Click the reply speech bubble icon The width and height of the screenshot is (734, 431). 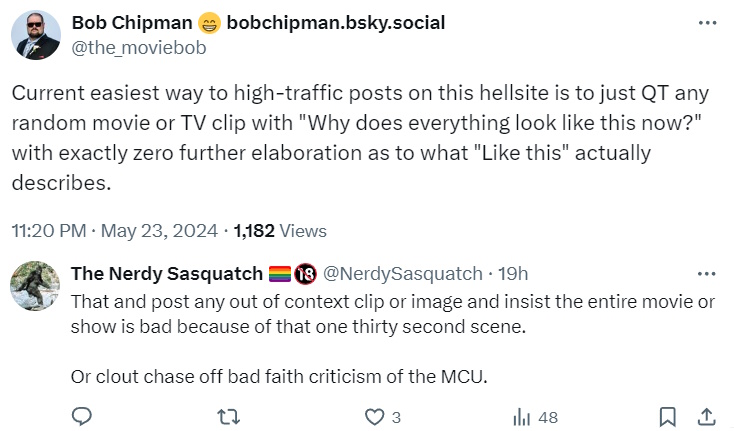click(83, 416)
